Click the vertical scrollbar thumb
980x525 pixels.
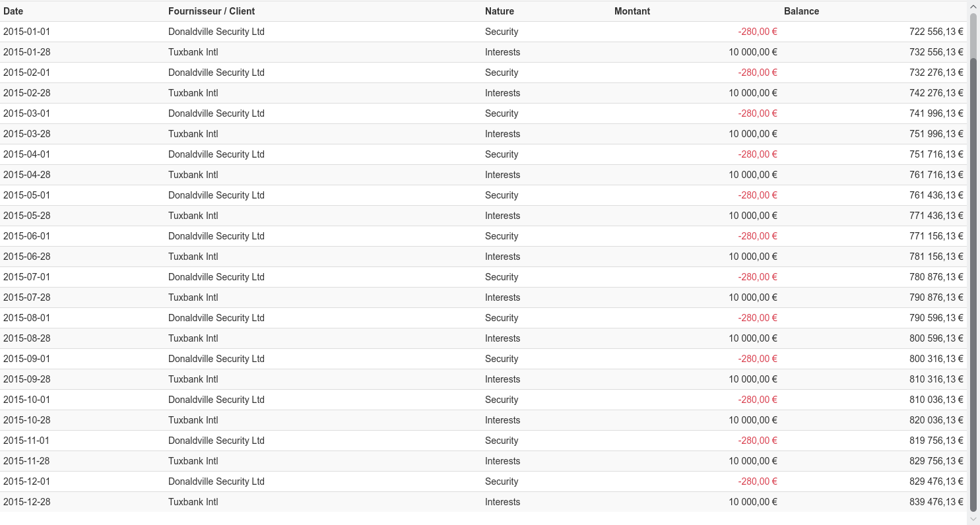[973, 284]
